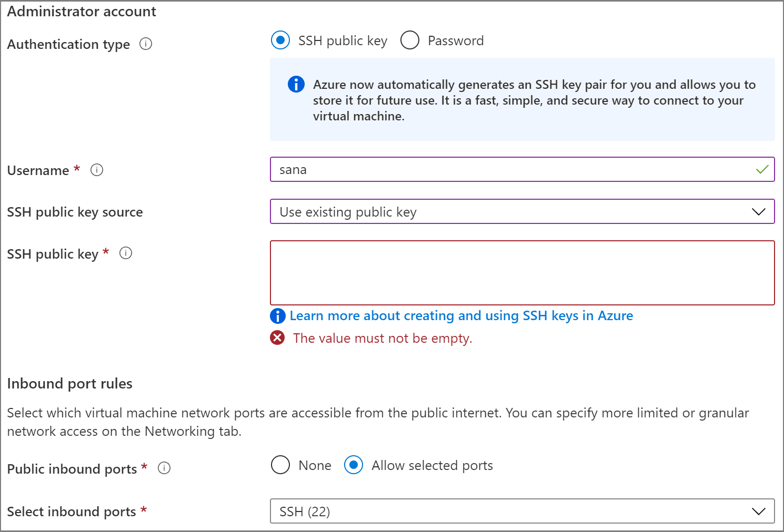
Task: Click the info icon next to Username
Action: click(x=97, y=170)
